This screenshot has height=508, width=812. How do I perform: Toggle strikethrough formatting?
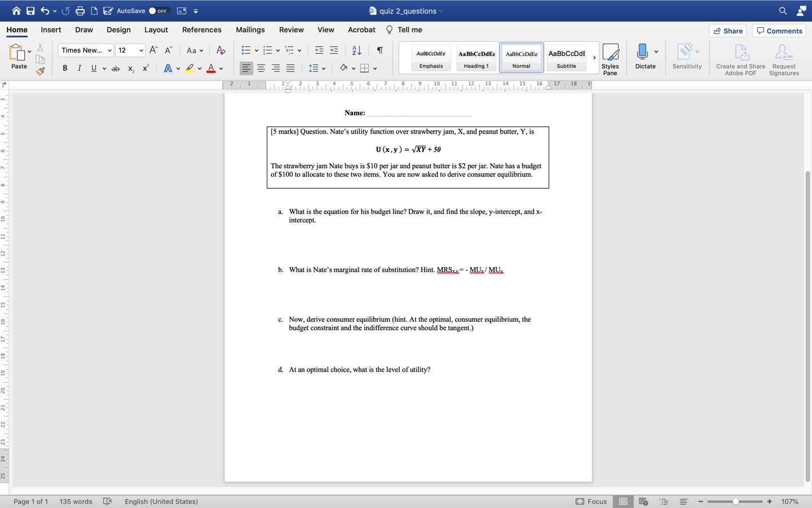[116, 68]
